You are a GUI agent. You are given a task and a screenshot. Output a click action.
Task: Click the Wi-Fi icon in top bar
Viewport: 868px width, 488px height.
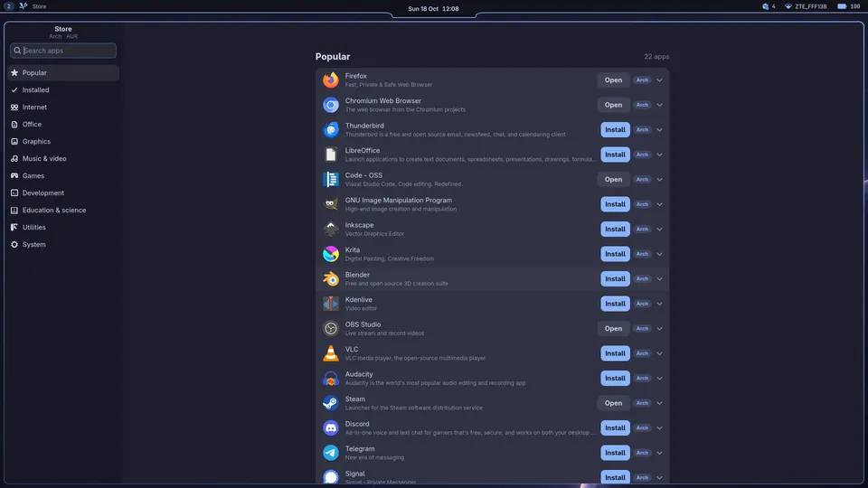click(x=788, y=6)
